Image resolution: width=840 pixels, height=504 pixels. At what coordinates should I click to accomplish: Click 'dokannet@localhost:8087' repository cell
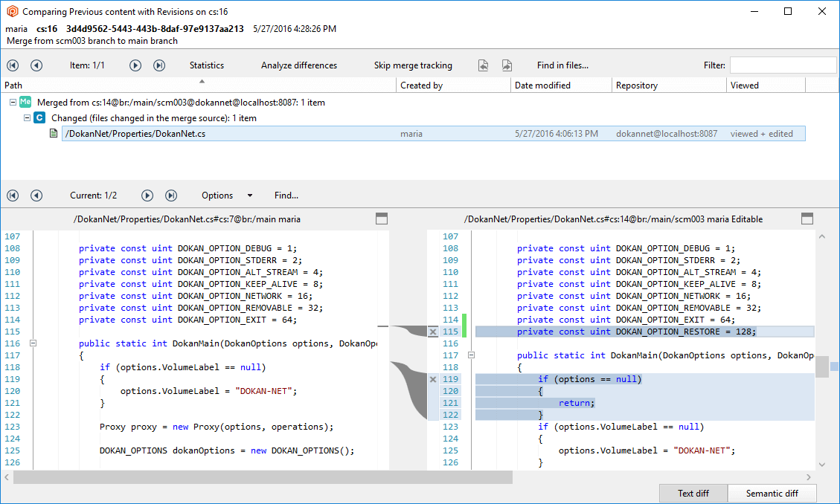coord(667,134)
